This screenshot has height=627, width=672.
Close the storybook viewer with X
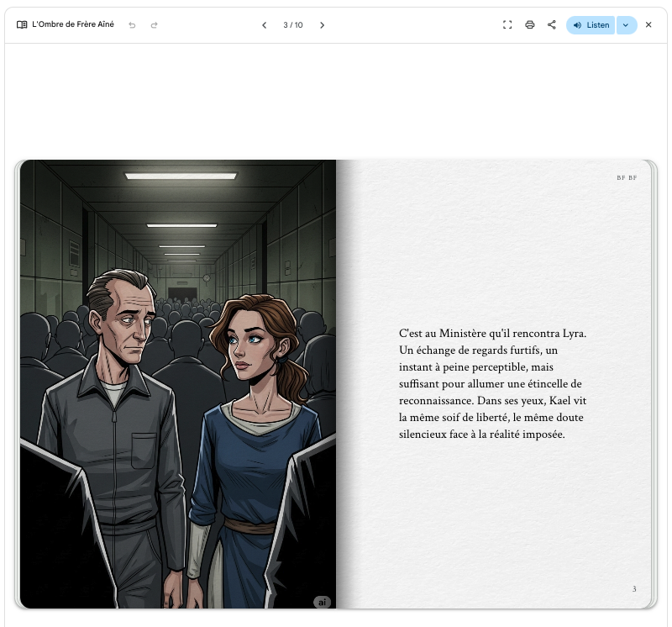tap(648, 25)
